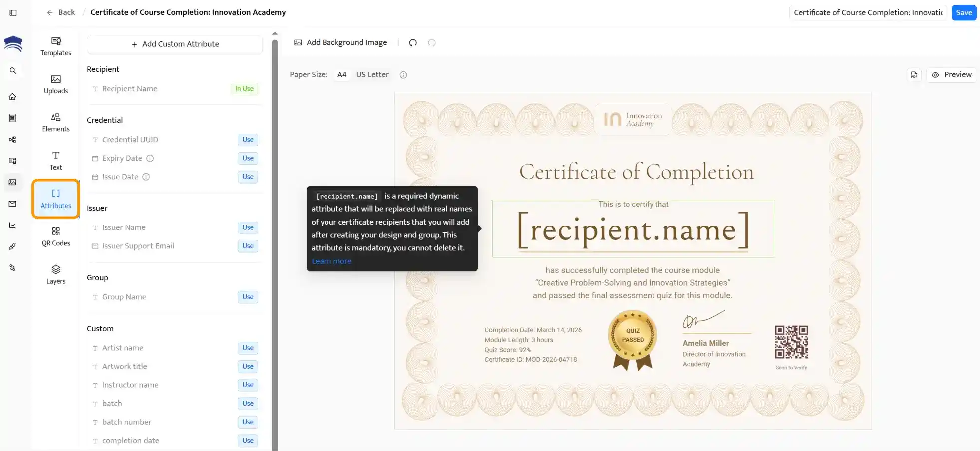Viewport: 980px width, 451px height.
Task: Use the Issuer Support Email attribute
Action: [248, 246]
